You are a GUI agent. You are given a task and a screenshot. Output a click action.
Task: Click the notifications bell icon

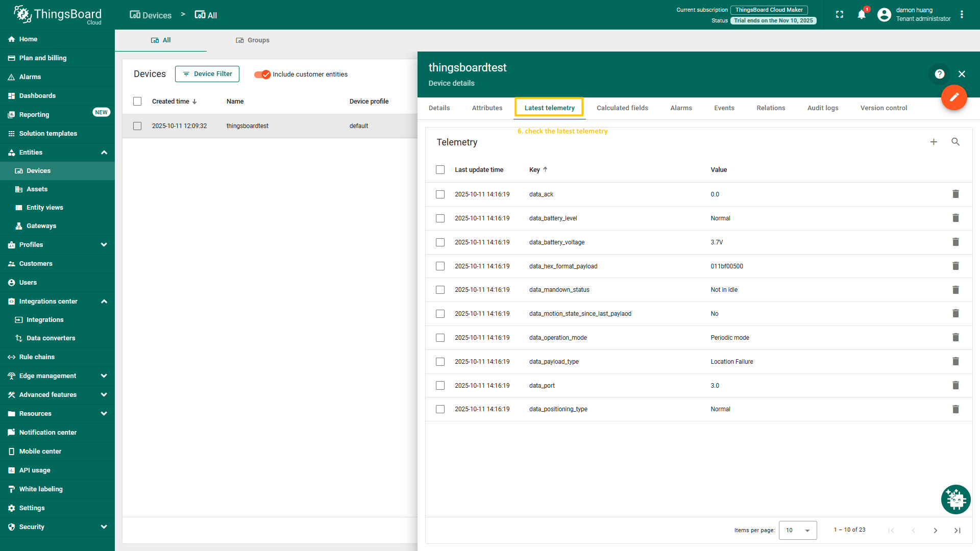862,14
